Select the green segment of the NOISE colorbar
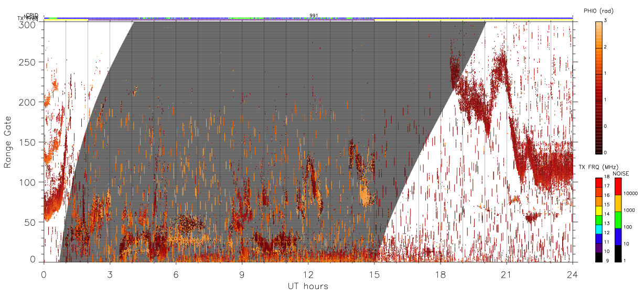Viewport: 644px width, 297px height. click(617, 220)
